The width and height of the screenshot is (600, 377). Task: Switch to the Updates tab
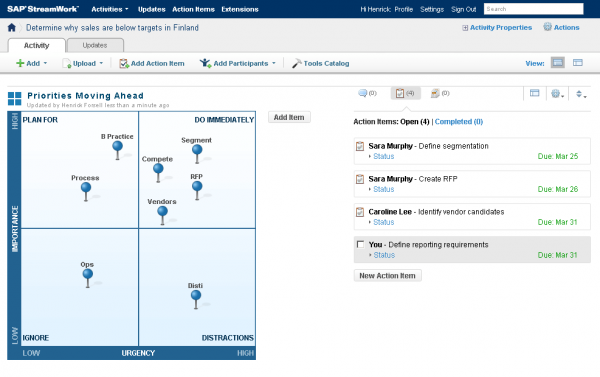[95, 45]
